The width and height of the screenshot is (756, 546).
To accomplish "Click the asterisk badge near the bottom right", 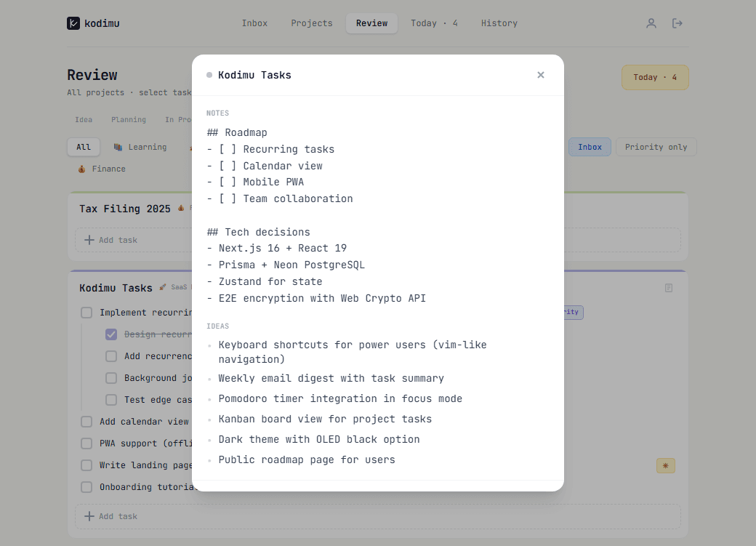I will tap(666, 465).
